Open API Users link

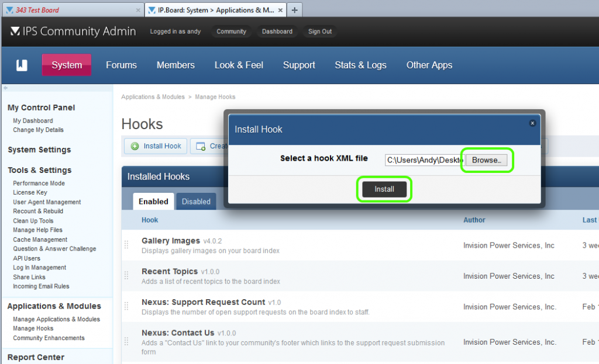click(26, 258)
